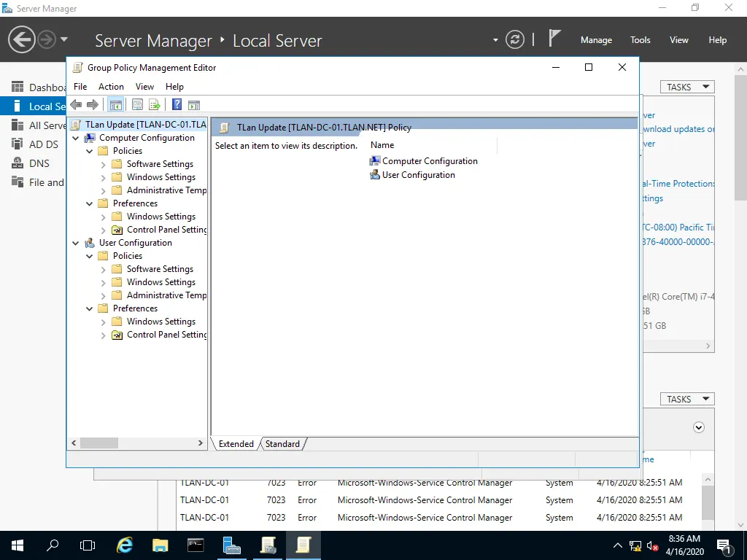Screen dimensions: 747x560
Task: Collapse the User Configuration tree node
Action: (x=75, y=243)
